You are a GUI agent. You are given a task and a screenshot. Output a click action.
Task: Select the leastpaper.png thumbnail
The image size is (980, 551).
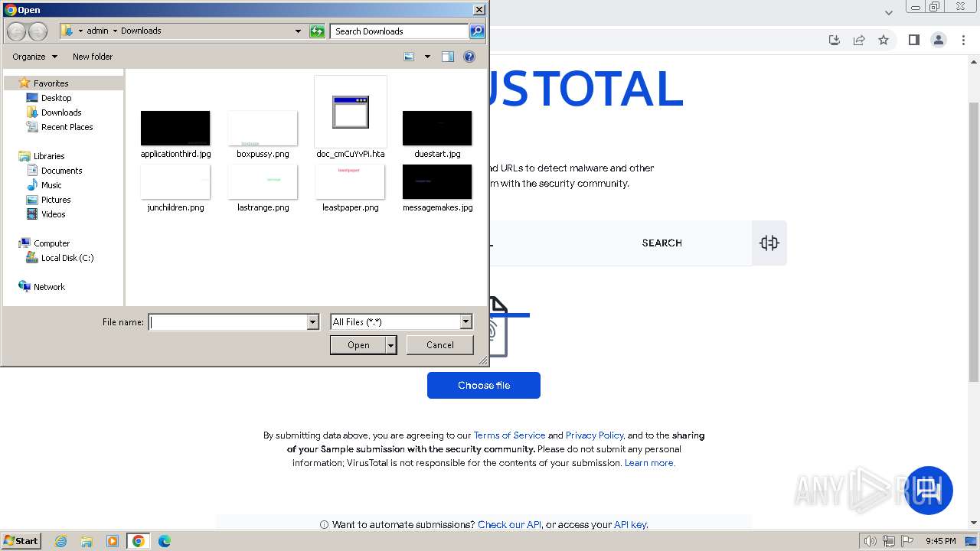350,182
